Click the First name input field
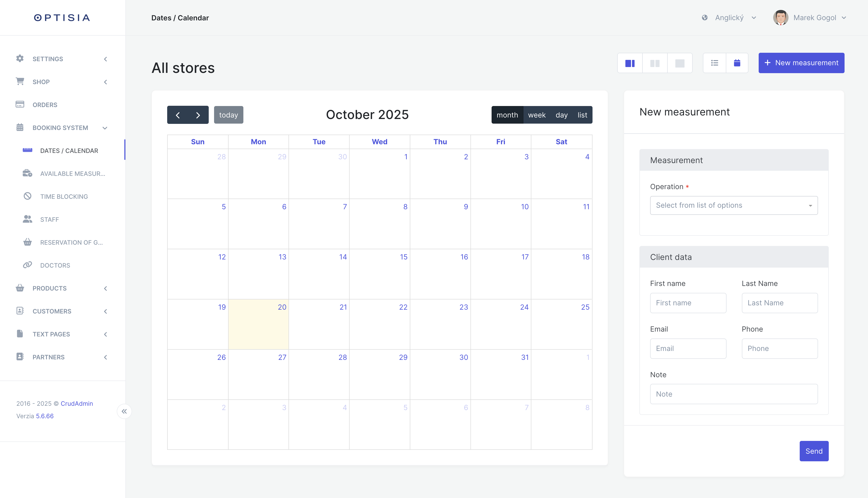The height and width of the screenshot is (498, 868). 688,303
